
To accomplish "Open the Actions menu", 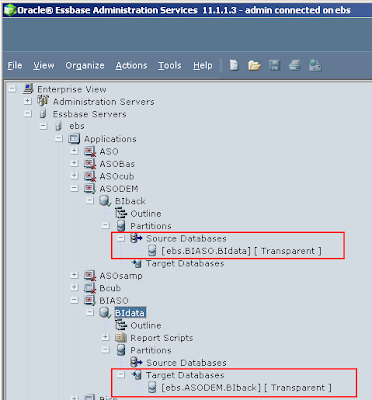I will point(131,65).
